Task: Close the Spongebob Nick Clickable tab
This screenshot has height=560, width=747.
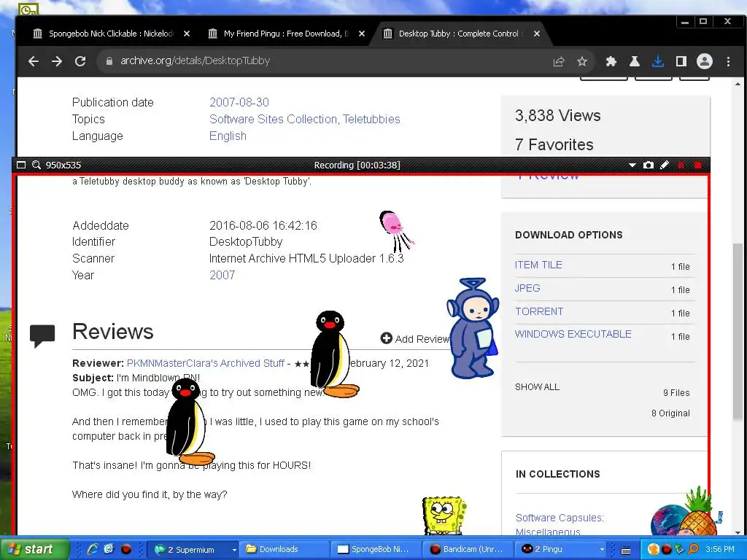Action: tap(187, 34)
